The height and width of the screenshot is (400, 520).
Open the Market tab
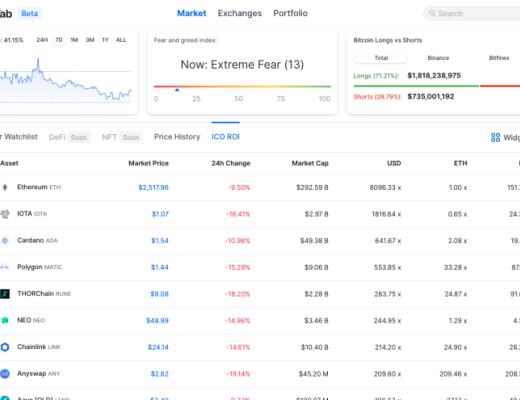tap(191, 13)
